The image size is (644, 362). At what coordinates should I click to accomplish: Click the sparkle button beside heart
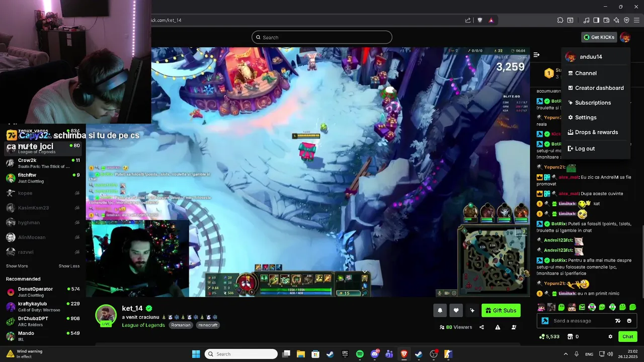click(472, 311)
